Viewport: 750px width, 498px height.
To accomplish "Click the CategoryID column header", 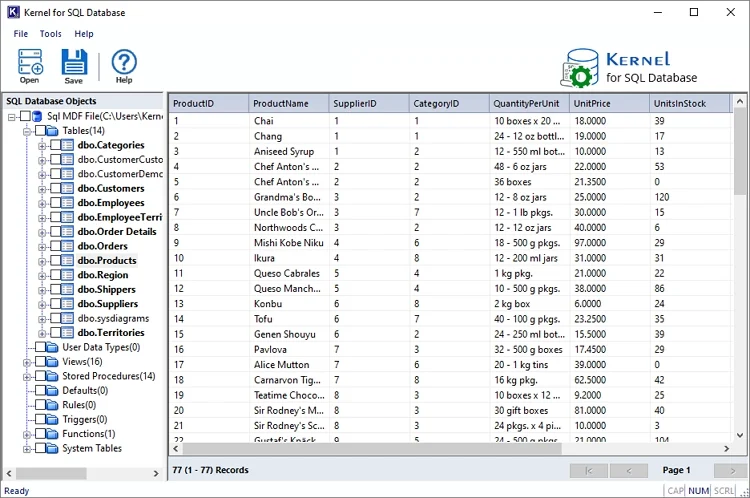I will [x=449, y=103].
